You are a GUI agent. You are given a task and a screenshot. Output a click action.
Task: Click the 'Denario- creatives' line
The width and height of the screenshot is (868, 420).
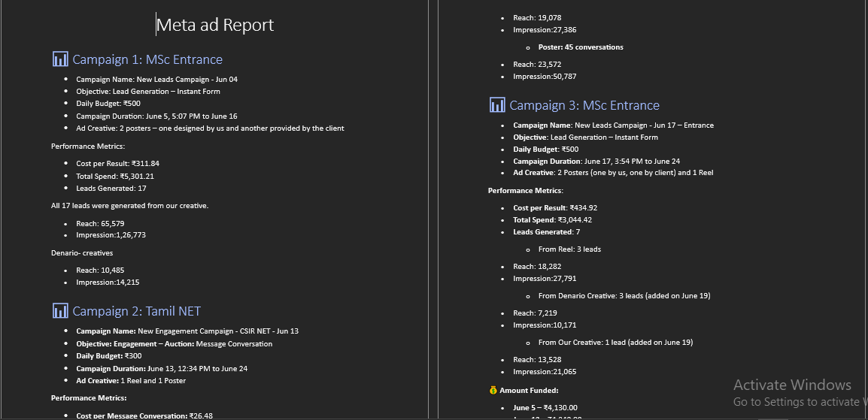pyautogui.click(x=82, y=253)
